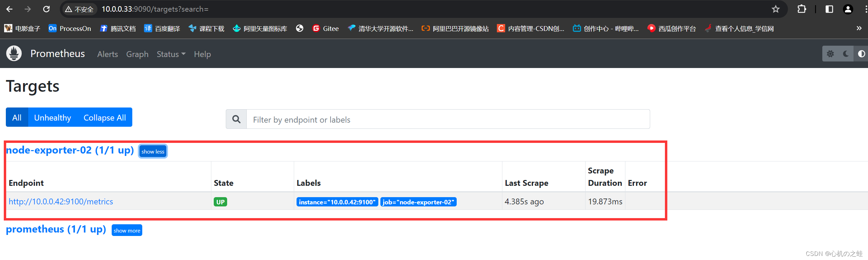Expand prometheus targets with show more
Image resolution: width=868 pixels, height=260 pixels.
127,230
